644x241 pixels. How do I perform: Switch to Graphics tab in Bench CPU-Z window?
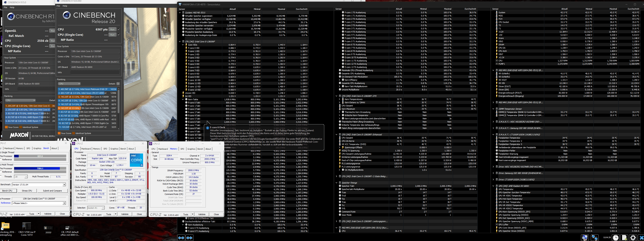pyautogui.click(x=37, y=148)
